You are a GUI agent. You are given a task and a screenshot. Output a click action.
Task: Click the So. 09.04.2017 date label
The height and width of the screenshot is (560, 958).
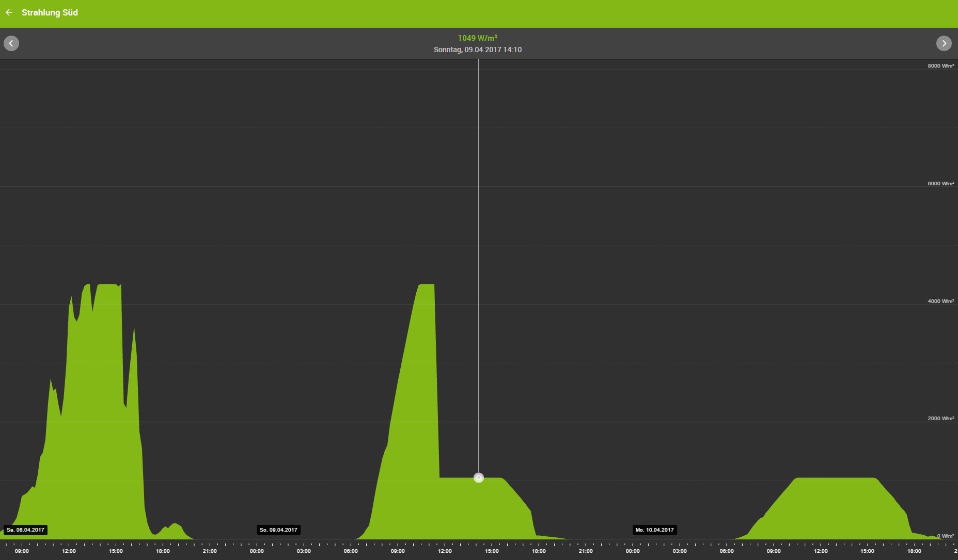coord(278,530)
